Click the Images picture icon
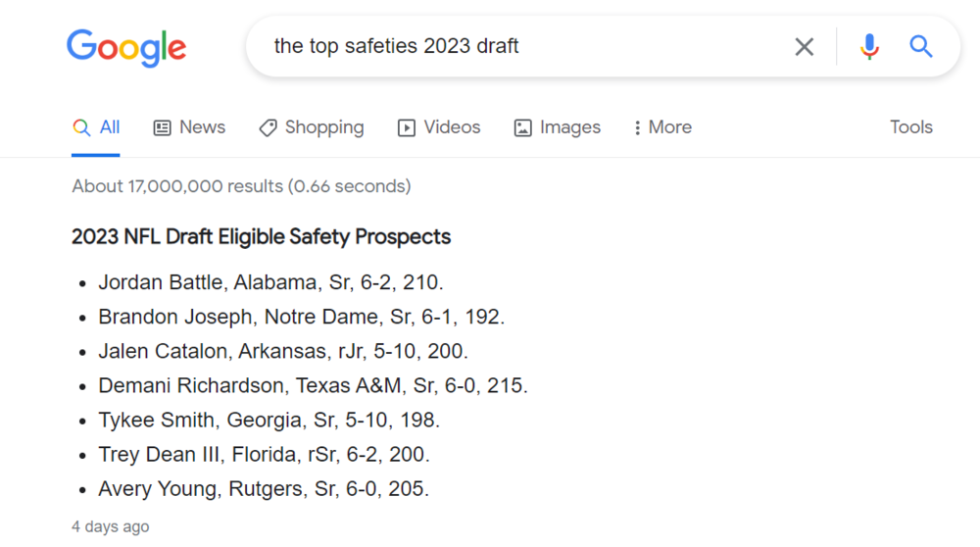980x547 pixels. [523, 127]
